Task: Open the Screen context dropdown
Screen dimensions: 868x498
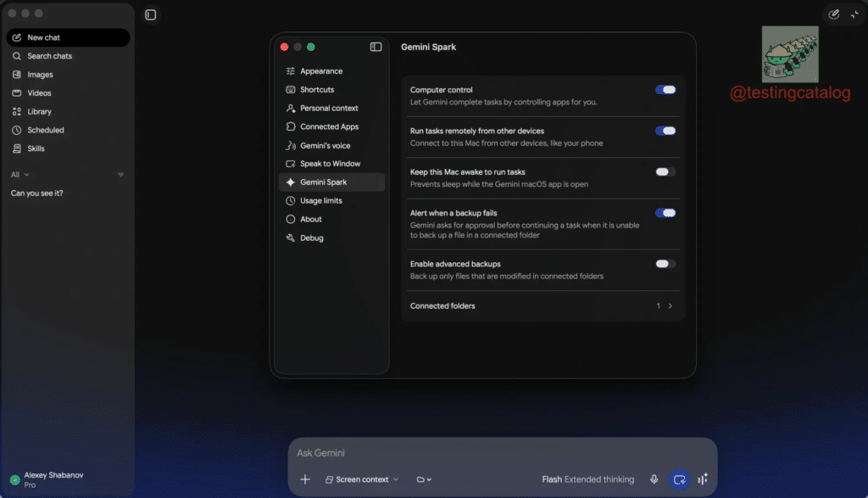Action: 362,479
